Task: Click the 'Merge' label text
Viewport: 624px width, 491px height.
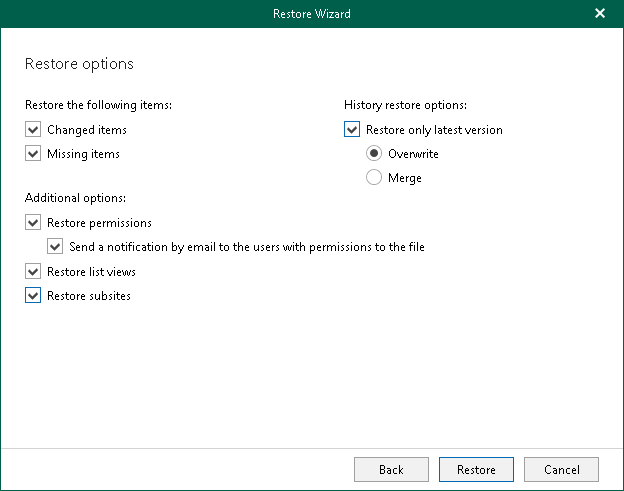Action: coord(405,178)
